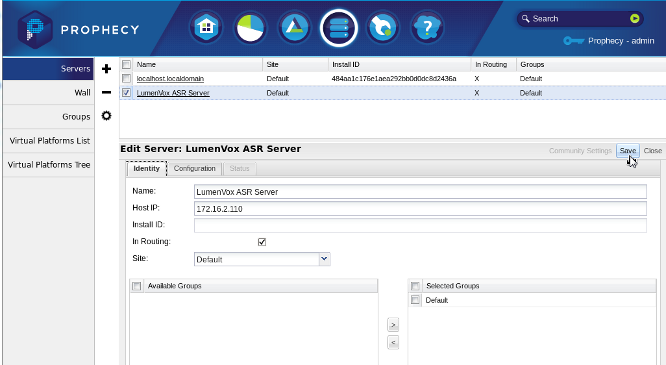Image resolution: width=666 pixels, height=365 pixels.
Task: Click the Install ID input field
Action: click(420, 225)
